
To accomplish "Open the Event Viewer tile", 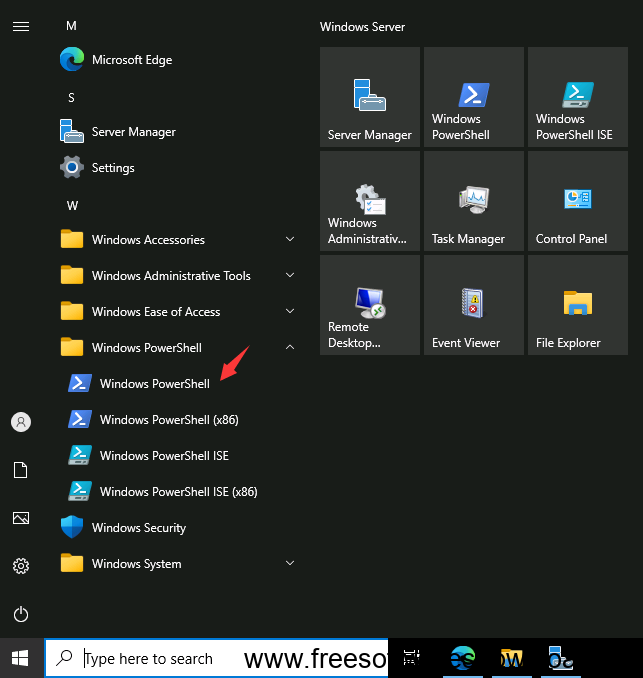I will (474, 305).
